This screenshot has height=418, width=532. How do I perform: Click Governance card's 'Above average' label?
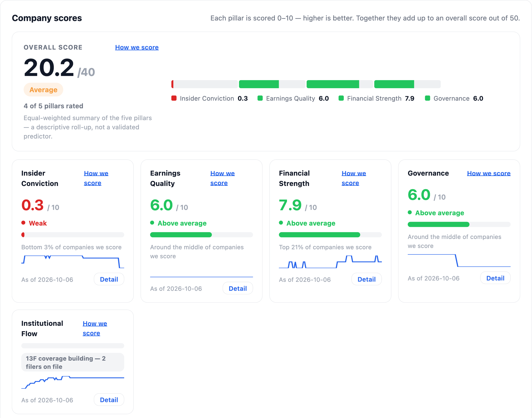(x=440, y=213)
